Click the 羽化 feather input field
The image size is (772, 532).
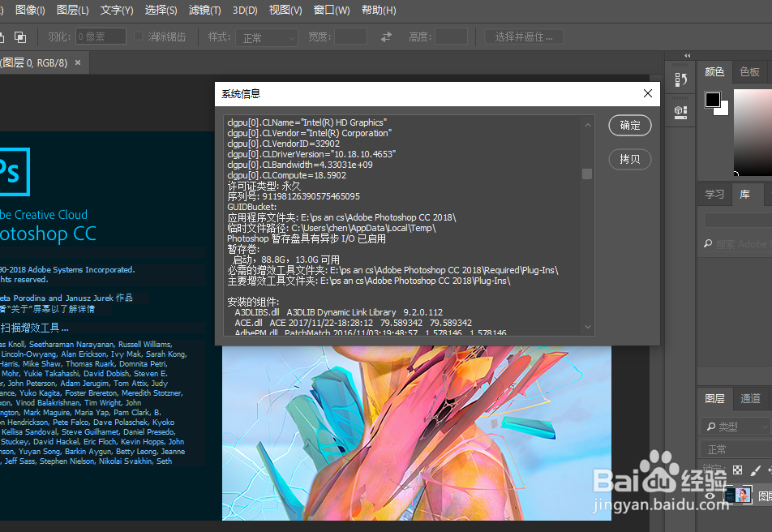[101, 36]
